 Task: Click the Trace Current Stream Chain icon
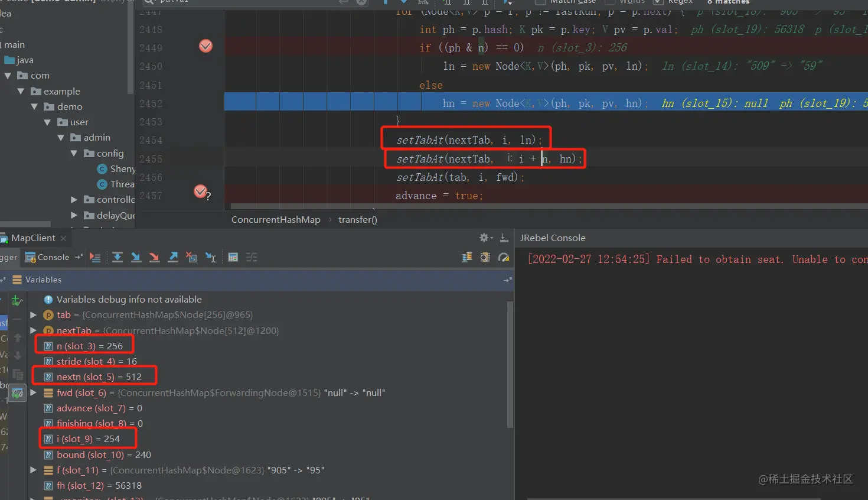point(252,257)
